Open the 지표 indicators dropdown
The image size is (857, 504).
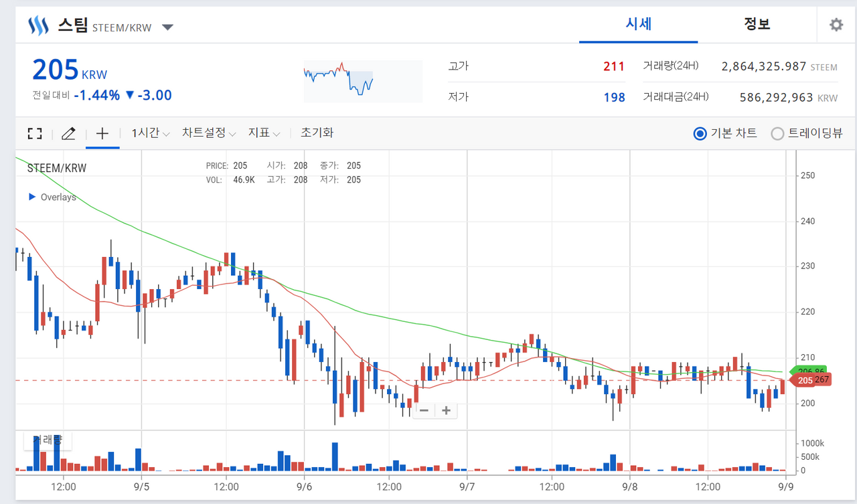[264, 133]
